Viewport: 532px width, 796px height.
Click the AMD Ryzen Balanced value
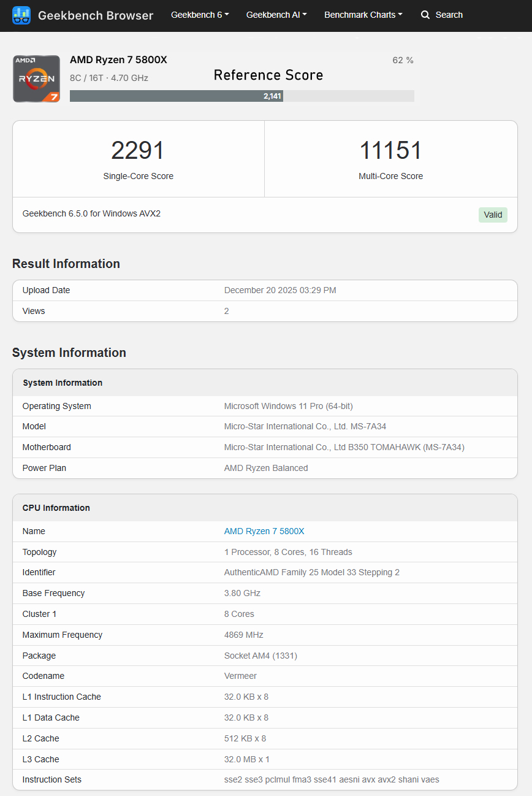(266, 468)
